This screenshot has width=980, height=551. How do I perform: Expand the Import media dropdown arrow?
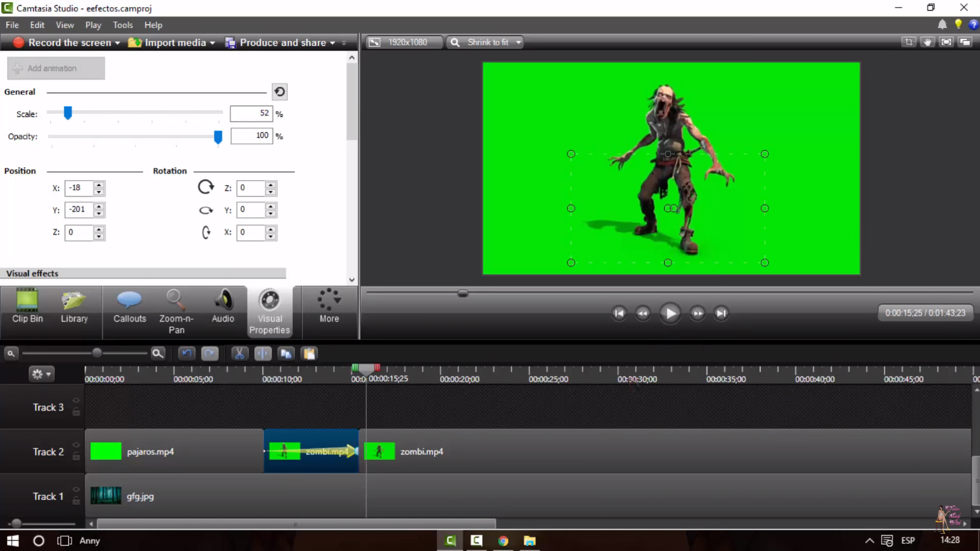pyautogui.click(x=212, y=43)
